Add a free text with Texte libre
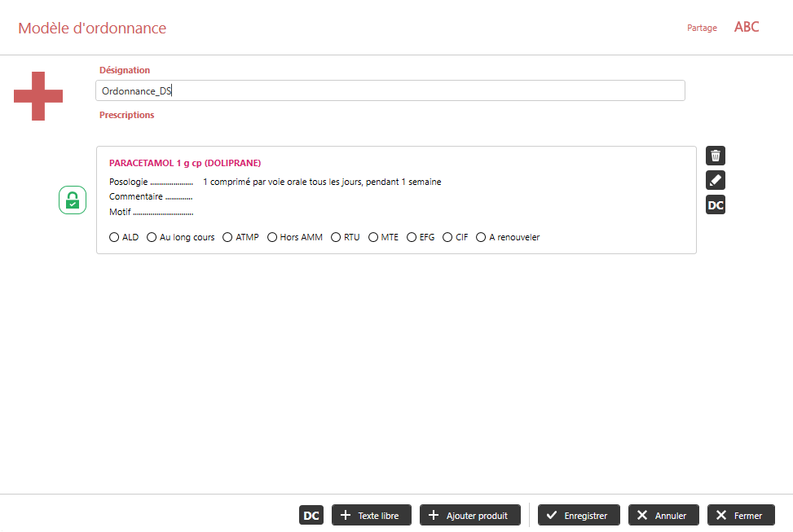This screenshot has height=532, width=793. coord(371,515)
